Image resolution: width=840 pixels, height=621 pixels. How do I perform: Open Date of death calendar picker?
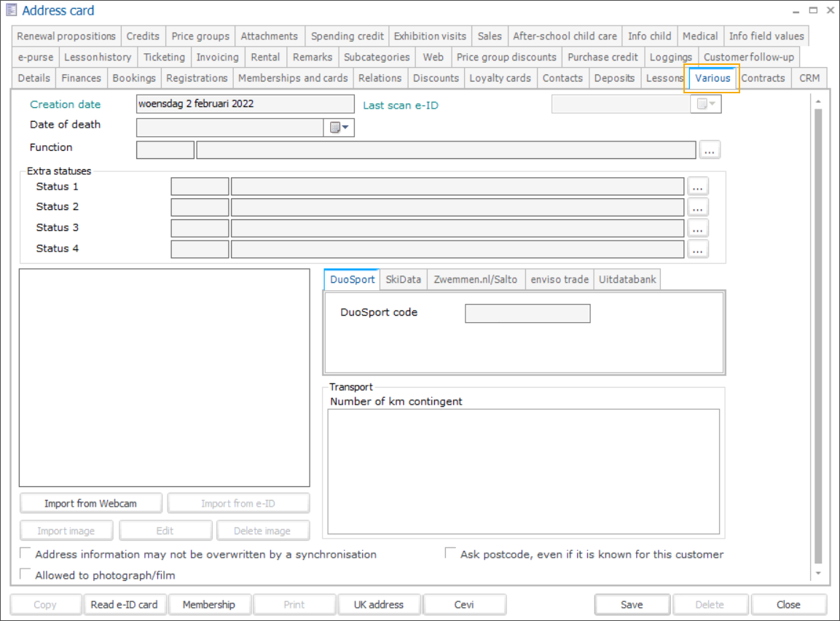339,128
